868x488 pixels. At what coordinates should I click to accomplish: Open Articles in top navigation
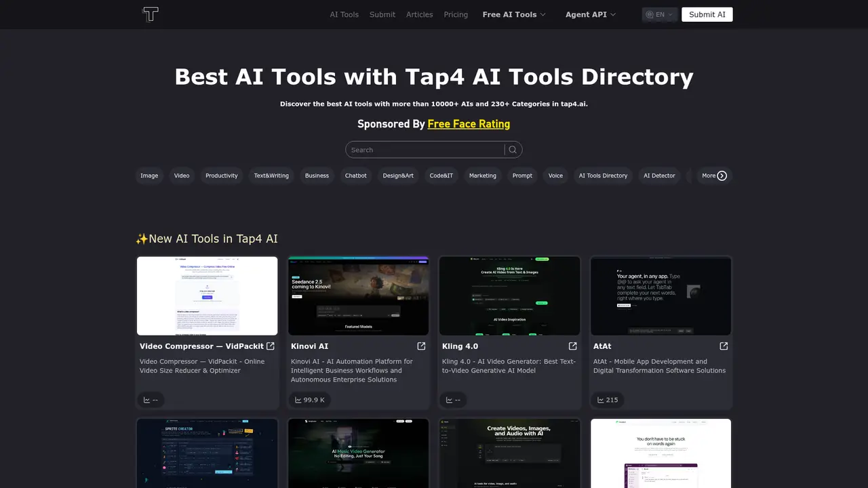click(420, 14)
